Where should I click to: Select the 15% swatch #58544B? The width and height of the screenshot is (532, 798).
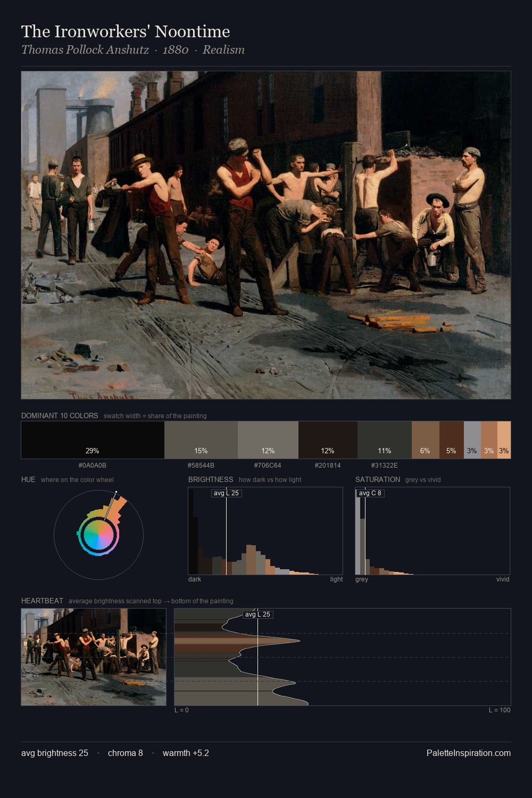[201, 440]
